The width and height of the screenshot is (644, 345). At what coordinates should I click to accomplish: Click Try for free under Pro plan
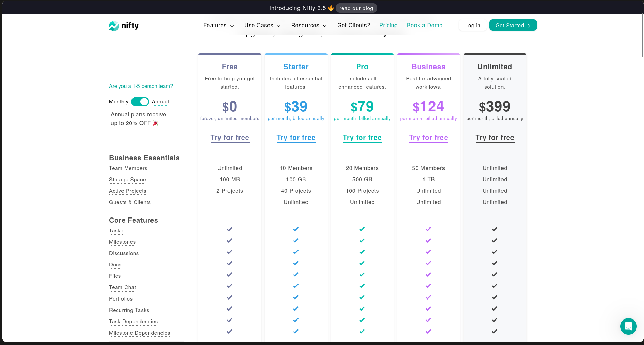tap(362, 138)
